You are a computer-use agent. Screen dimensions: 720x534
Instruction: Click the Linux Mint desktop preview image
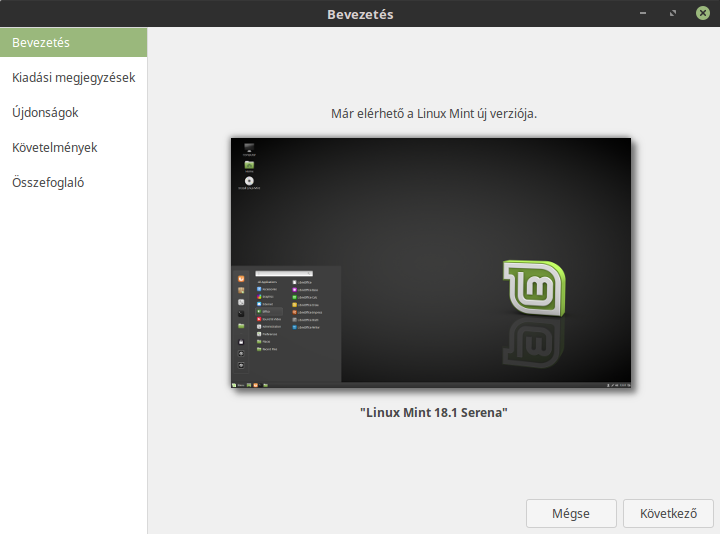click(x=431, y=263)
